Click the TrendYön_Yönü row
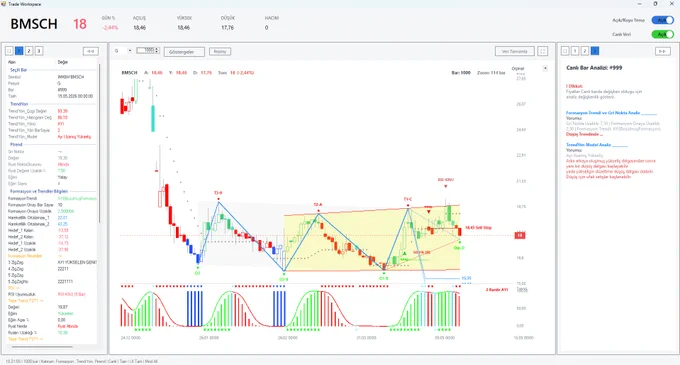The width and height of the screenshot is (680, 365). (52, 124)
